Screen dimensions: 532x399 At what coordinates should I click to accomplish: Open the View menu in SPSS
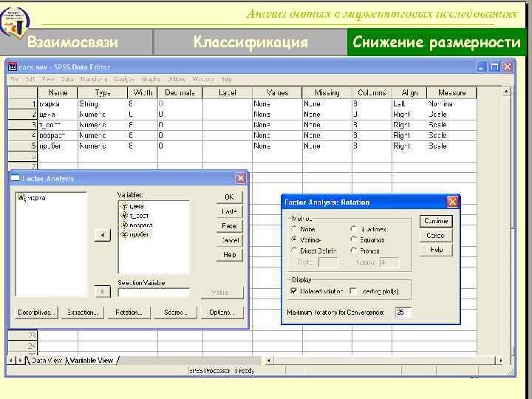click(48, 79)
